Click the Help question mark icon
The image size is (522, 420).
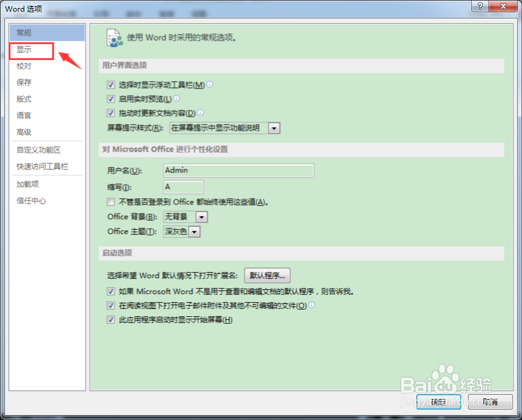tap(480, 6)
